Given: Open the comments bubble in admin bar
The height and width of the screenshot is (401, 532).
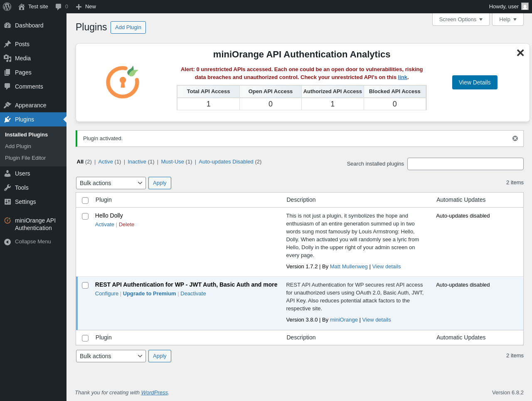Looking at the screenshot, I should [x=59, y=7].
